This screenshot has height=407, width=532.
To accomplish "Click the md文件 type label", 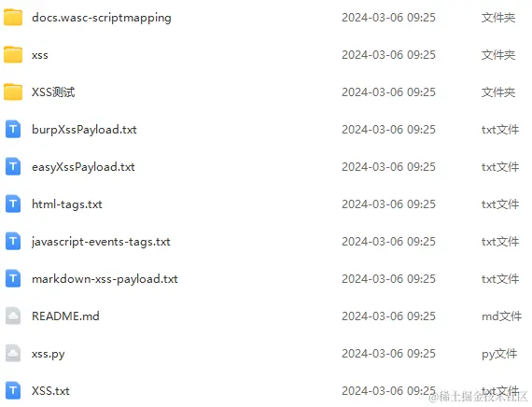I will click(501, 316).
